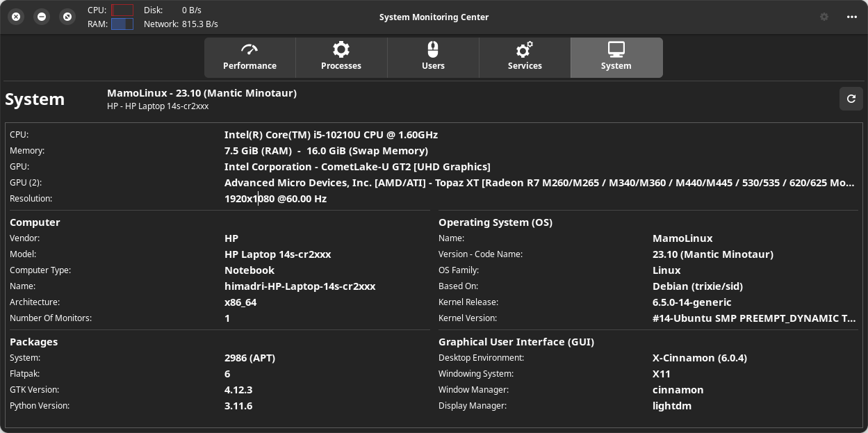Viewport: 868px width, 433px height.
Task: Open the Processes tab
Action: pyautogui.click(x=341, y=58)
